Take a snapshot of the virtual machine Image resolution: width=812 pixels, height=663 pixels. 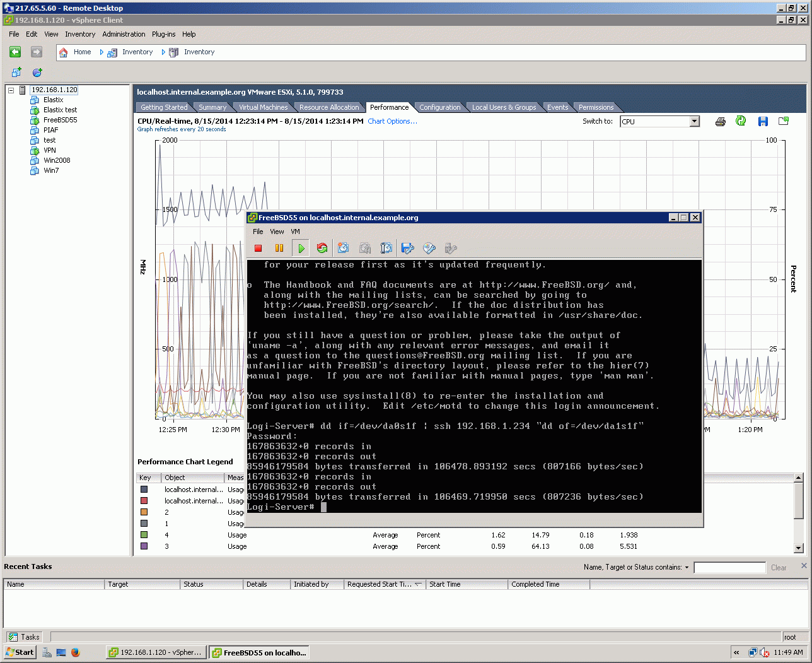[344, 248]
